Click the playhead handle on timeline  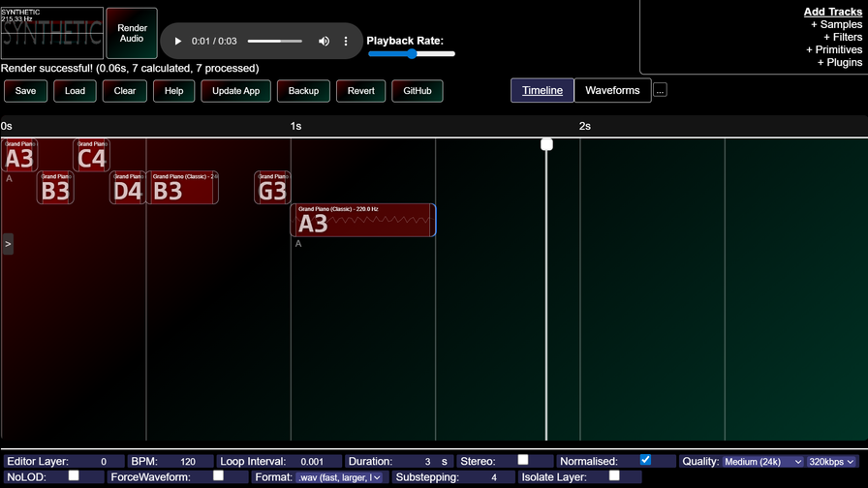[546, 144]
